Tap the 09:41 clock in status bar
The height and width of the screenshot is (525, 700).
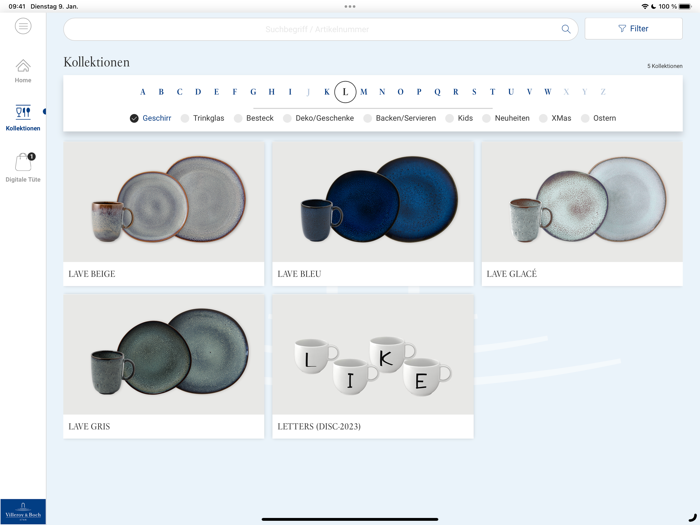pos(17,6)
